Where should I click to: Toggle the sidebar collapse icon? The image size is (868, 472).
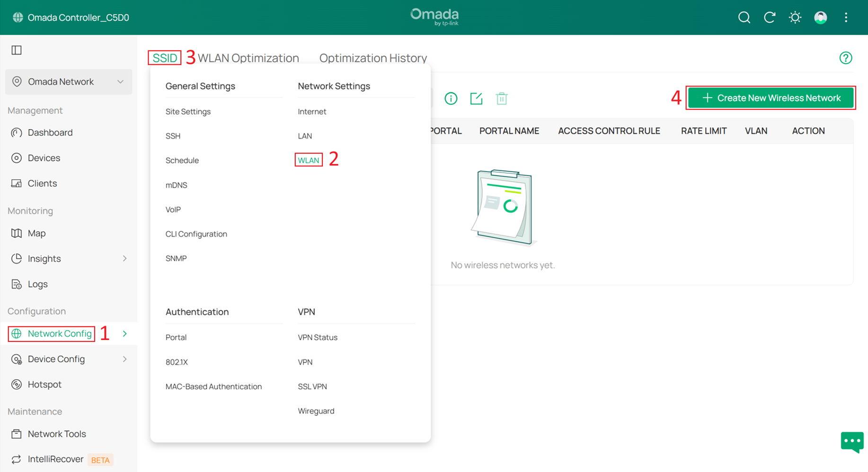pos(17,50)
